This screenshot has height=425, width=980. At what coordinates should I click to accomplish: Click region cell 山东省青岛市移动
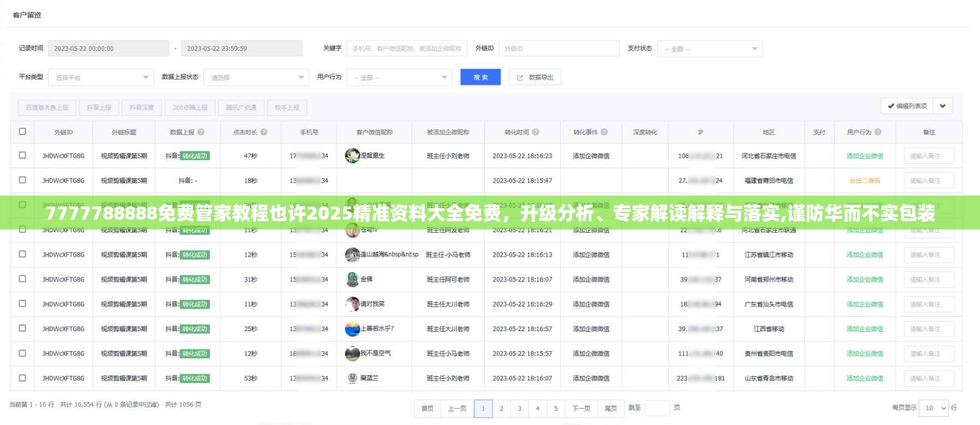coord(768,379)
